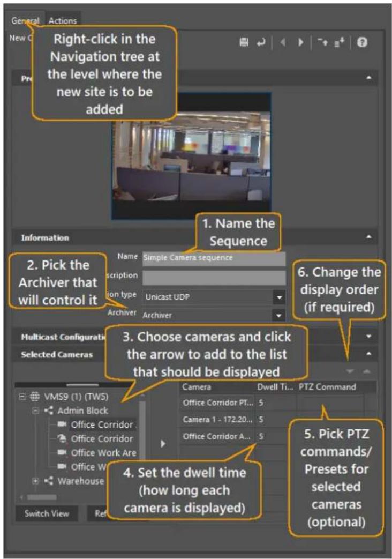Move selected camera up in display order
The image size is (392, 559).
[x=366, y=371]
